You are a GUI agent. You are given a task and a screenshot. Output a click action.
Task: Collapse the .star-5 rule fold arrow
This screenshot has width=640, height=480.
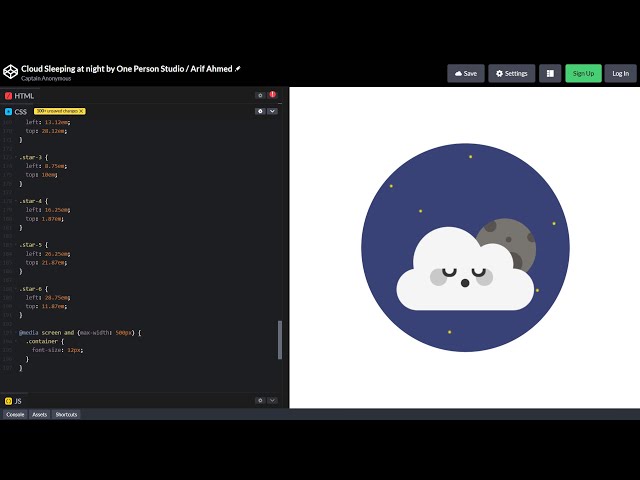(x=16, y=245)
